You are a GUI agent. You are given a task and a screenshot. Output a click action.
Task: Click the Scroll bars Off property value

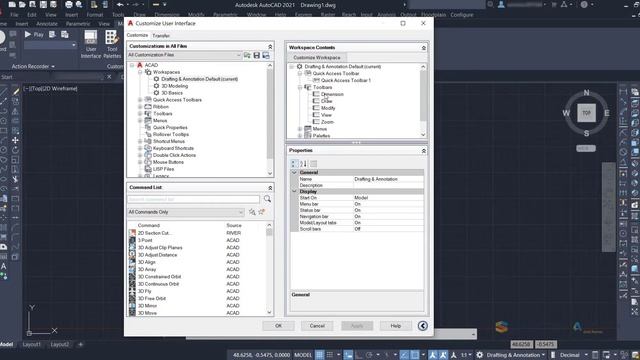[x=388, y=229]
